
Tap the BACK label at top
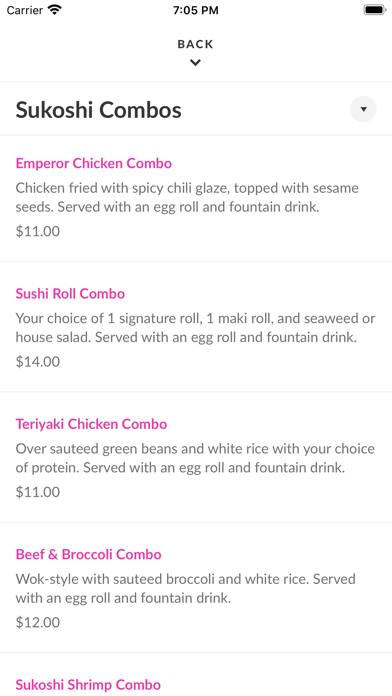195,44
